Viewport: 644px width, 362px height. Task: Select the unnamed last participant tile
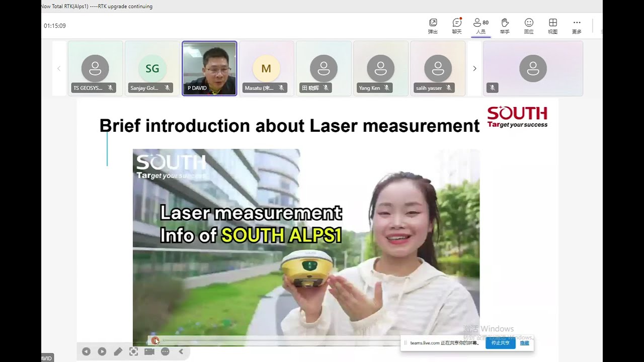(533, 68)
